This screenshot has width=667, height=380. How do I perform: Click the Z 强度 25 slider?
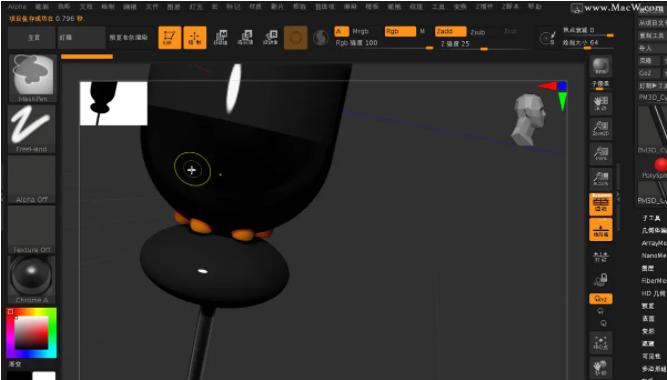click(485, 44)
